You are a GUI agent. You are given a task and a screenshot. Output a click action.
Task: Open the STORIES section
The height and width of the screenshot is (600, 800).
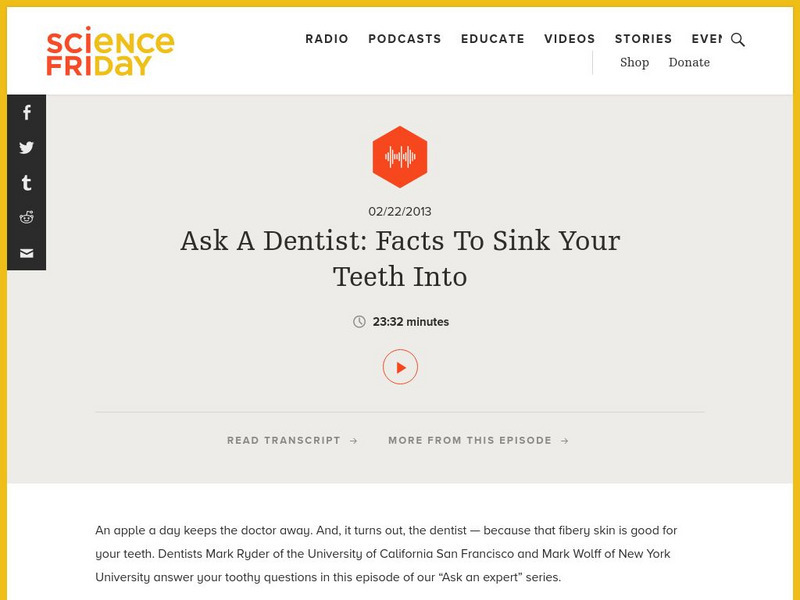pos(644,39)
